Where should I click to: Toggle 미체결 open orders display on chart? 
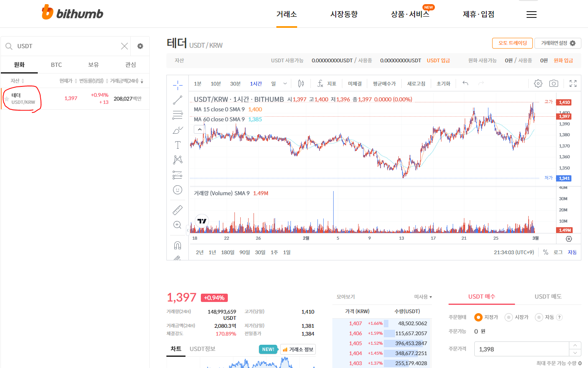coord(355,83)
